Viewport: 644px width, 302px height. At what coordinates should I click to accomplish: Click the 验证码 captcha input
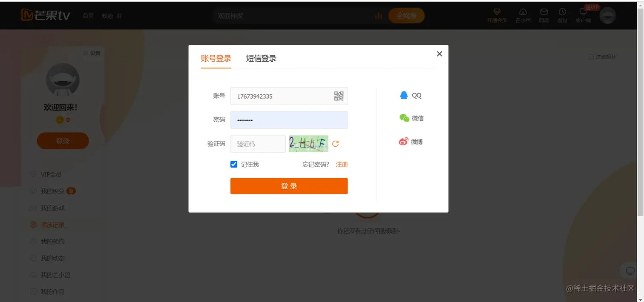pyautogui.click(x=258, y=144)
